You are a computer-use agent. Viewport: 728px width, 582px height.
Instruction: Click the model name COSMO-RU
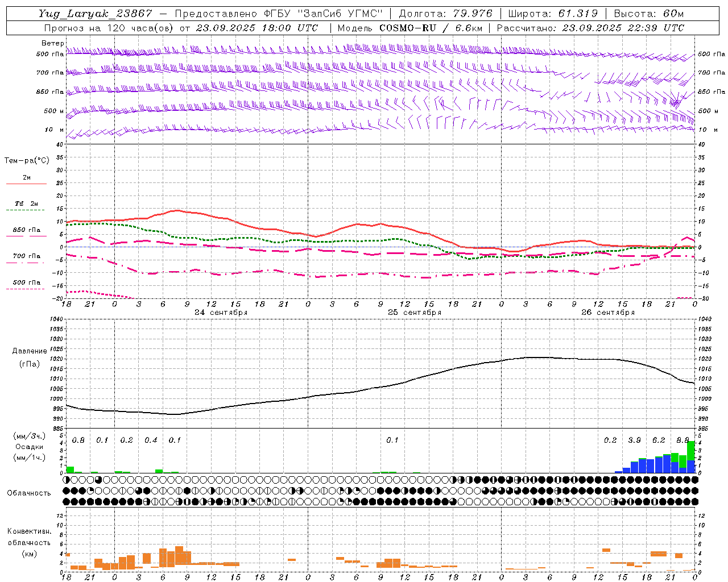(x=407, y=28)
